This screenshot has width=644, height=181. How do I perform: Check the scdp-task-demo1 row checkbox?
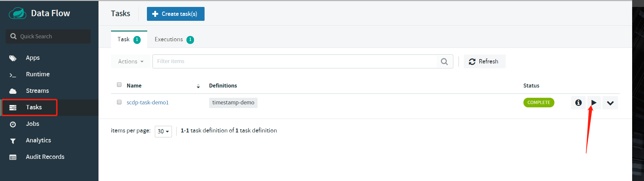(119, 102)
